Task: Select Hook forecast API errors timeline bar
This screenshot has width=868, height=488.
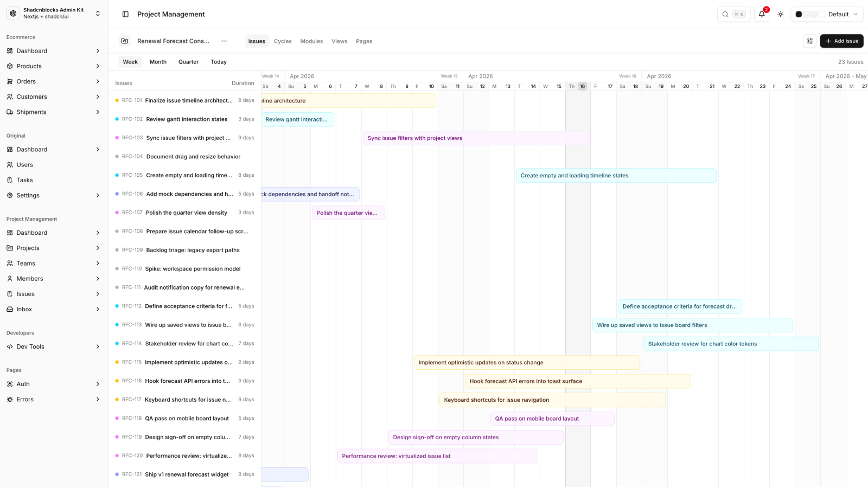Action: click(578, 381)
